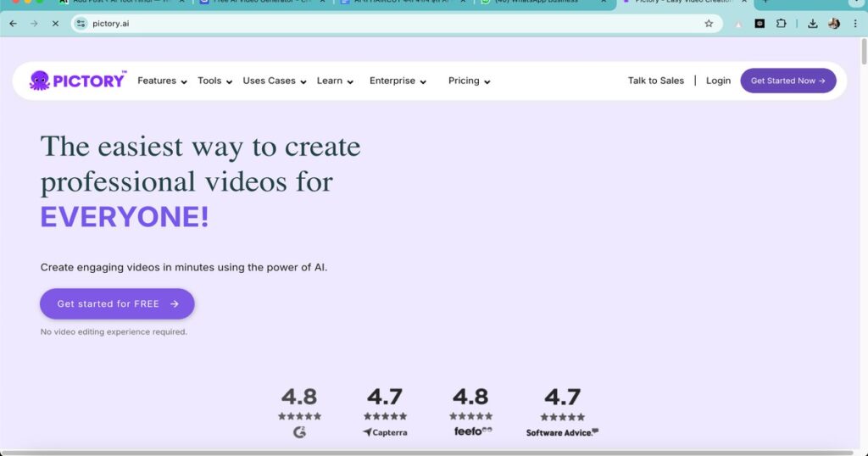Click the page vertical scrollbar
Image resolution: width=868 pixels, height=456 pixels.
point(864,52)
